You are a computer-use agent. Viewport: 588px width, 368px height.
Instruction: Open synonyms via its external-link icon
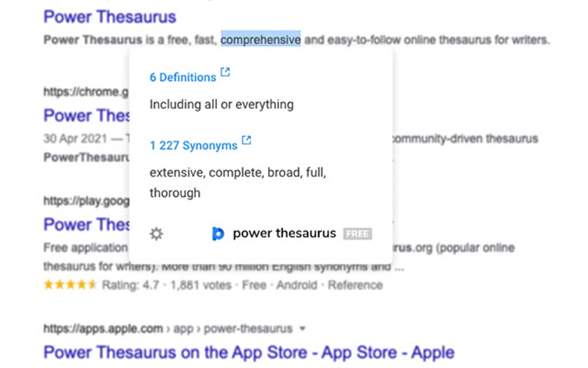pos(247,140)
